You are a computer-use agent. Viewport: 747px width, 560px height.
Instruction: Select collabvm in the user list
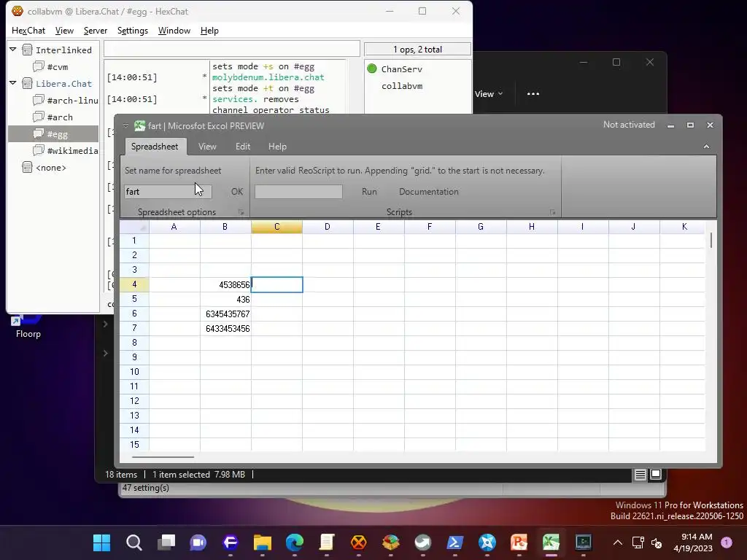(x=402, y=86)
